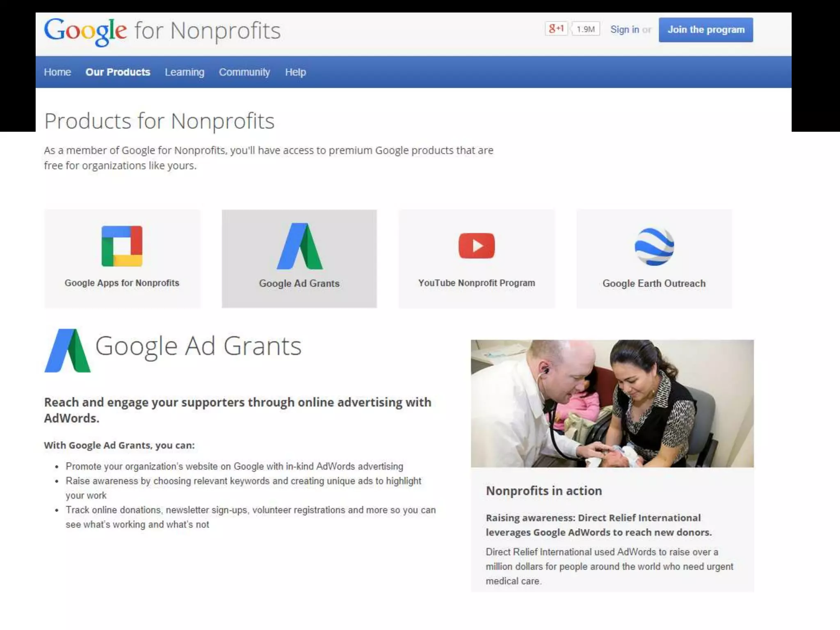Viewport: 840px width, 630px height.
Task: Click the 1.9M share count bubble
Action: pyautogui.click(x=585, y=29)
